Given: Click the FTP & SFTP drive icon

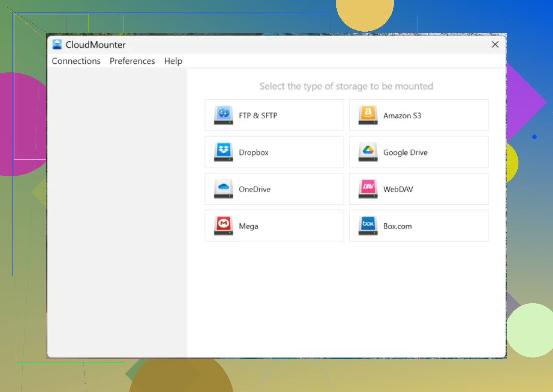Looking at the screenshot, I should (224, 115).
